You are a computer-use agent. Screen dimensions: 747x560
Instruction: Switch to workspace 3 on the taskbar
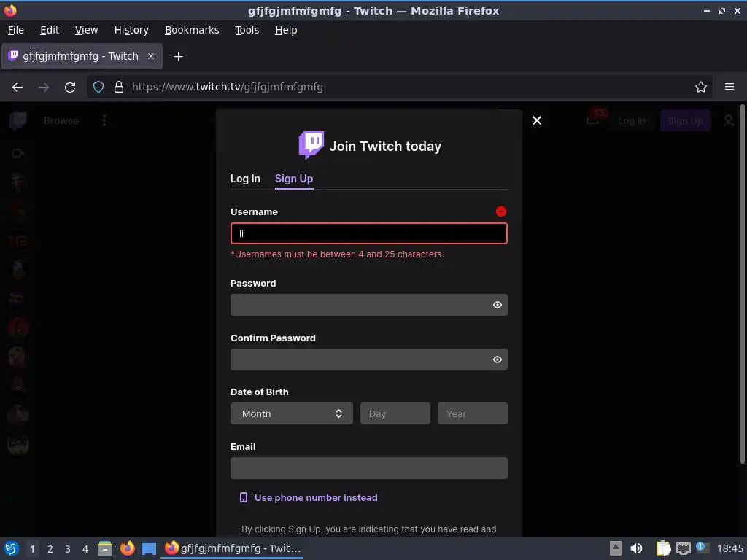tap(68, 549)
